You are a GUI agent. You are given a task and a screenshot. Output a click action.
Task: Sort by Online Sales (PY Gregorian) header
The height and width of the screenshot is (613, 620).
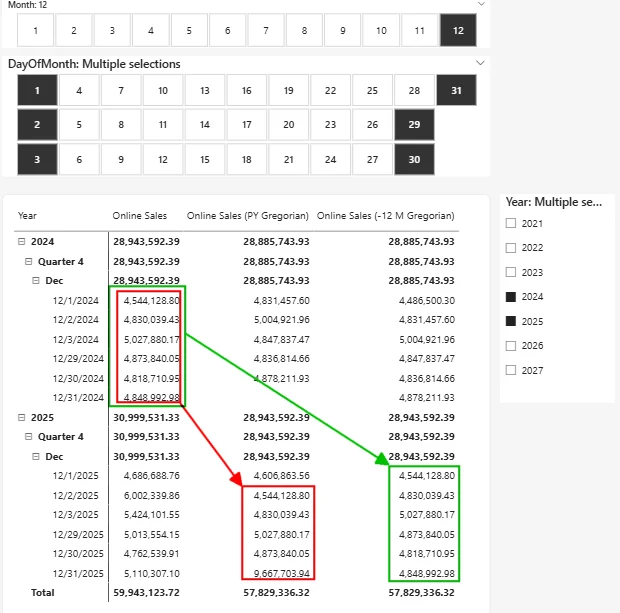pos(248,216)
